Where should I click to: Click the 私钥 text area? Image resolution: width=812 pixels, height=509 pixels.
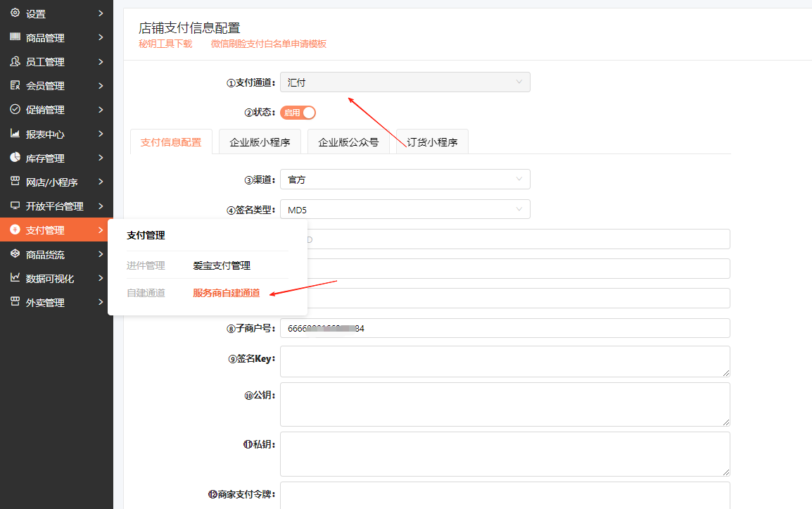[x=505, y=454]
